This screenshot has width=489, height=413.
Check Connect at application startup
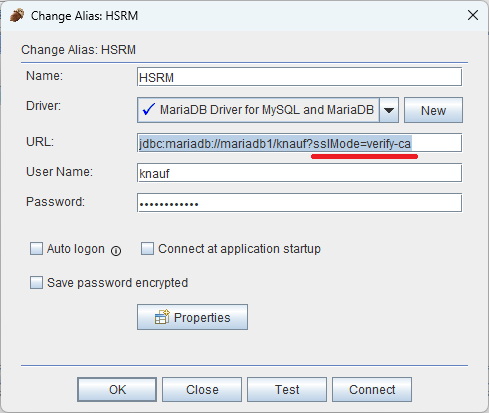147,249
